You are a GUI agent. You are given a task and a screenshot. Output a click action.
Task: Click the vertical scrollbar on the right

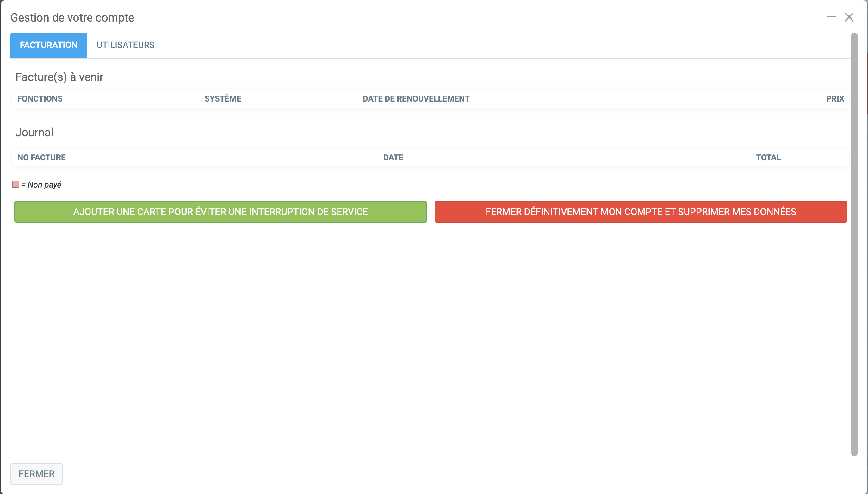pos(854,244)
